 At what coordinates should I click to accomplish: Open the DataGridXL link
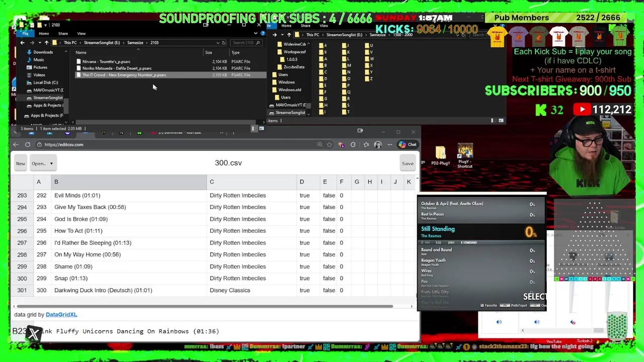coord(61,315)
